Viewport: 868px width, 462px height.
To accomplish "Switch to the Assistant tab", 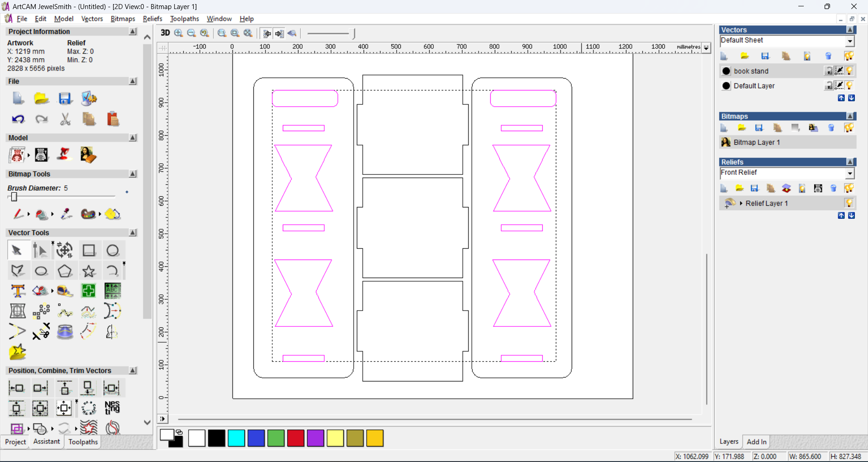I will (47, 442).
